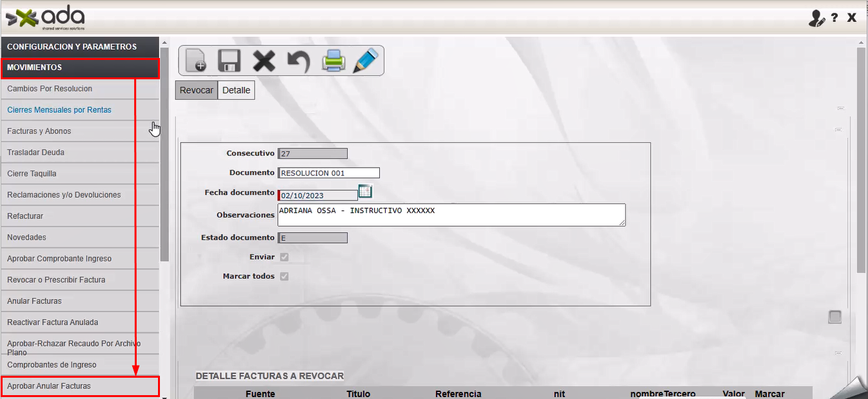Click the new document icon in toolbar
868x399 pixels.
(195, 61)
